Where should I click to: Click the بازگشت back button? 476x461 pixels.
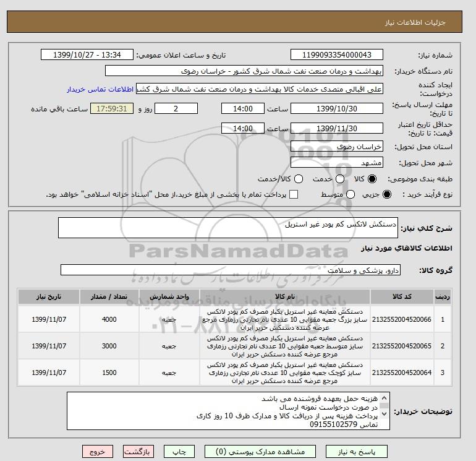[x=138, y=452]
